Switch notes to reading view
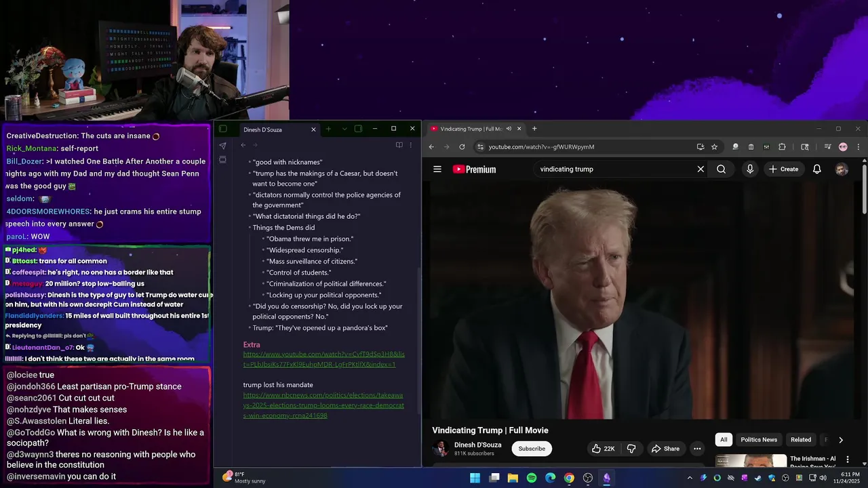Image resolution: width=868 pixels, height=488 pixels. click(x=399, y=145)
